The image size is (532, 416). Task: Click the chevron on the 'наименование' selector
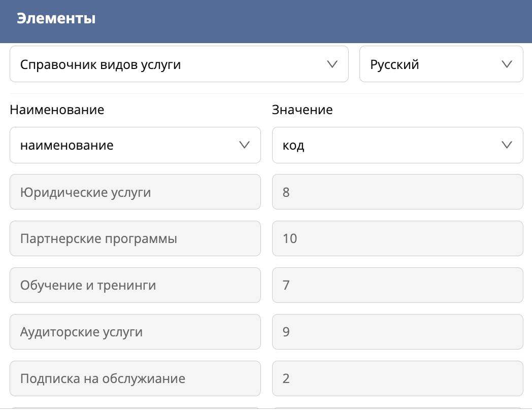click(x=245, y=145)
